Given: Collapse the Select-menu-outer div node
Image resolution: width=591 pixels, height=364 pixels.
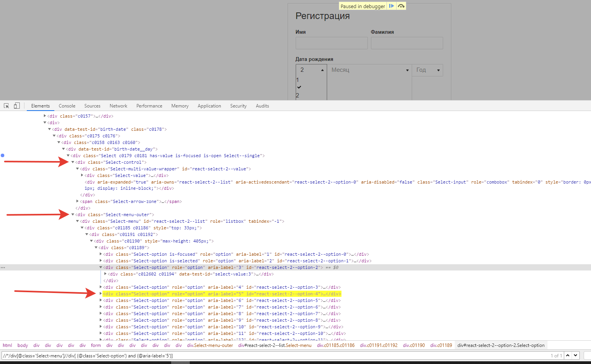Looking at the screenshot, I should pyautogui.click(x=73, y=215).
